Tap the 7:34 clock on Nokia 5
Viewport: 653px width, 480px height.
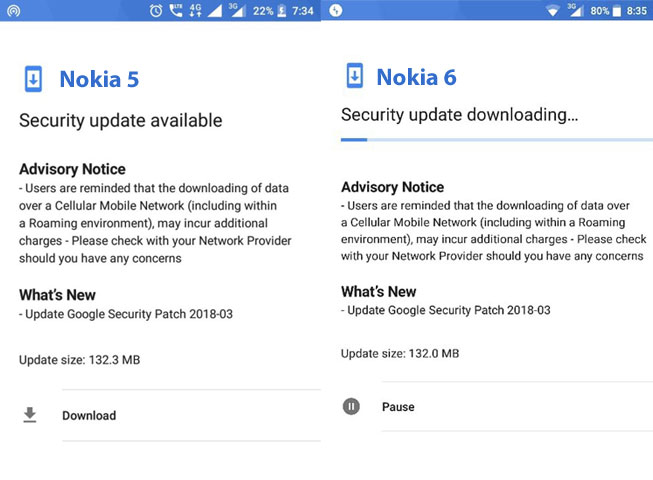pos(302,10)
